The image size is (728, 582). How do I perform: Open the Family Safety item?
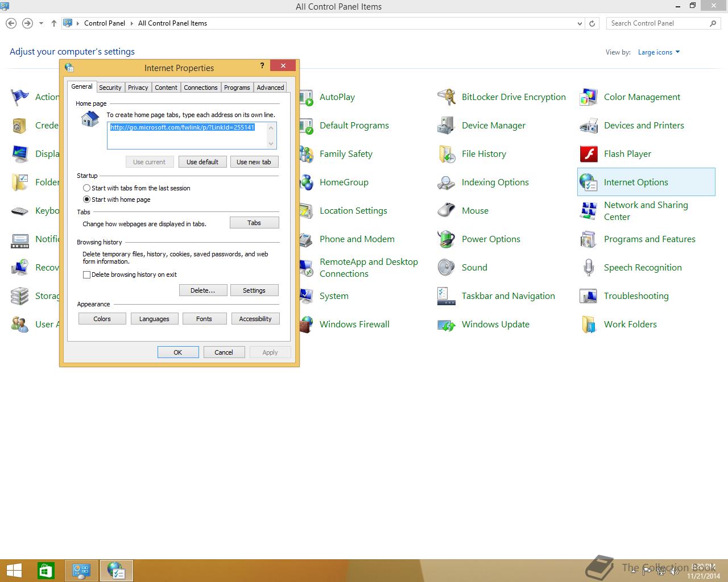pos(346,154)
